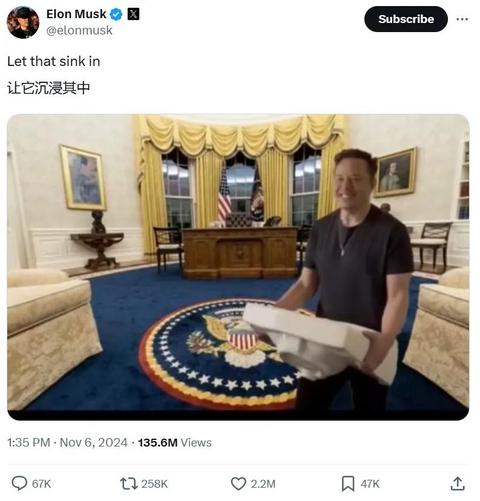
Task: Click the blue verified checkmark badge
Action: [116, 14]
